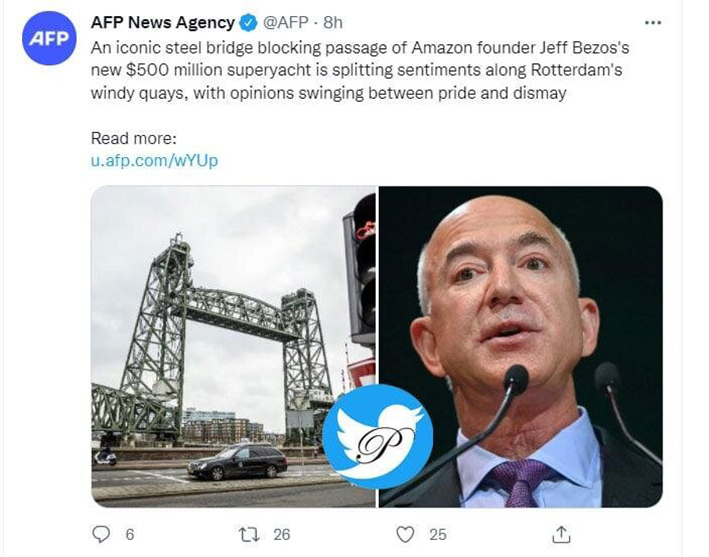
Task: Open the AFP News Agency display name
Action: 162,22
